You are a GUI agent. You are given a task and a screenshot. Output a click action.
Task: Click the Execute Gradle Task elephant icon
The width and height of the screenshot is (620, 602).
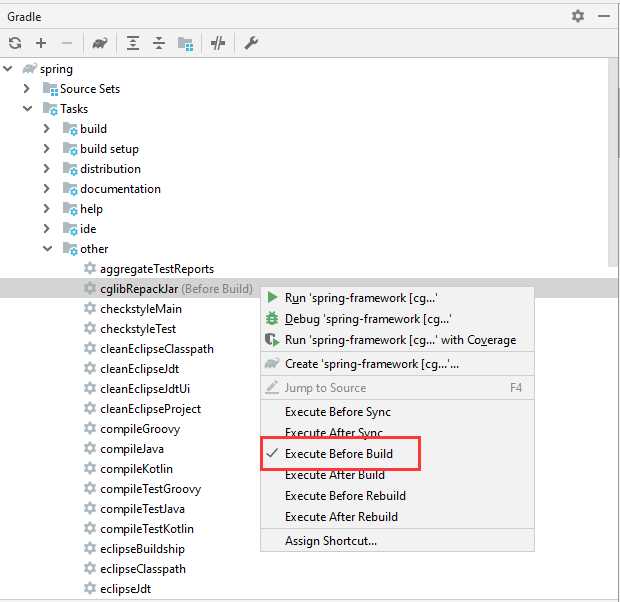(x=100, y=43)
